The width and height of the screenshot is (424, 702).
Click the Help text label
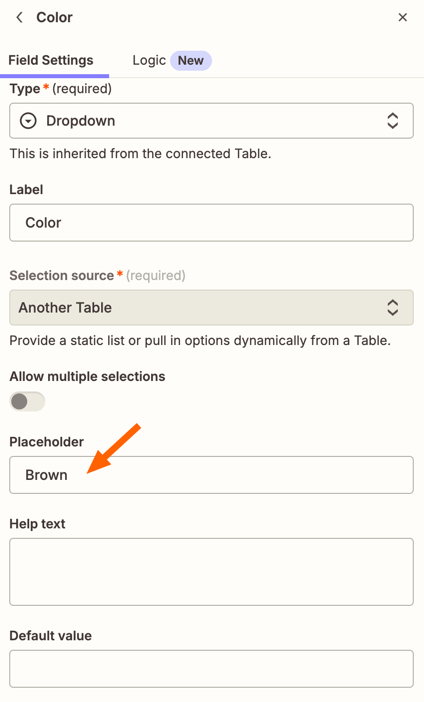click(37, 524)
